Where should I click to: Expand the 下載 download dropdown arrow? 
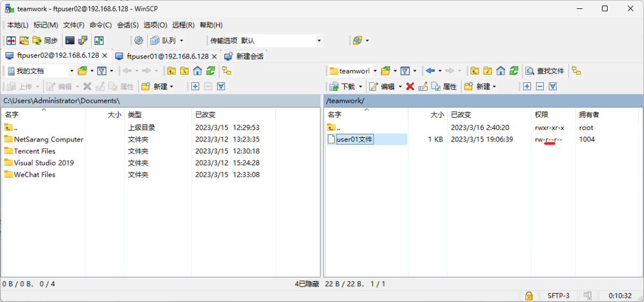[x=361, y=87]
